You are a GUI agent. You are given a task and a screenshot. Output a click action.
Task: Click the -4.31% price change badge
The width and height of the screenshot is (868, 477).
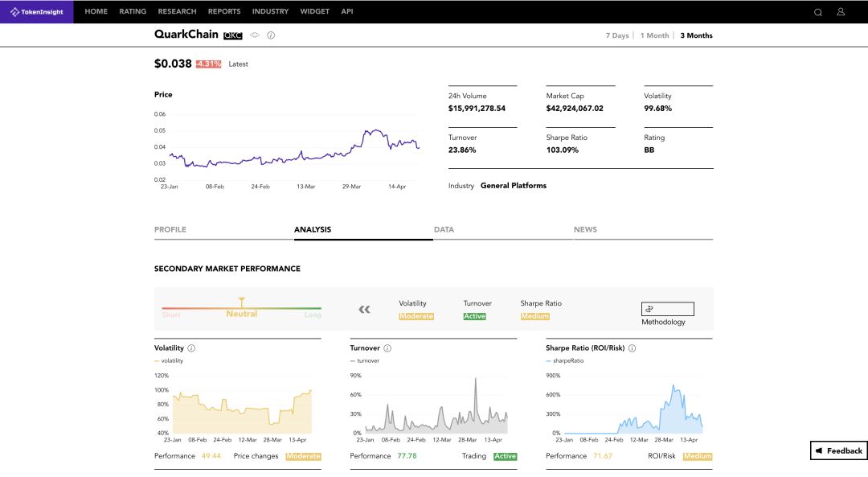(x=208, y=64)
